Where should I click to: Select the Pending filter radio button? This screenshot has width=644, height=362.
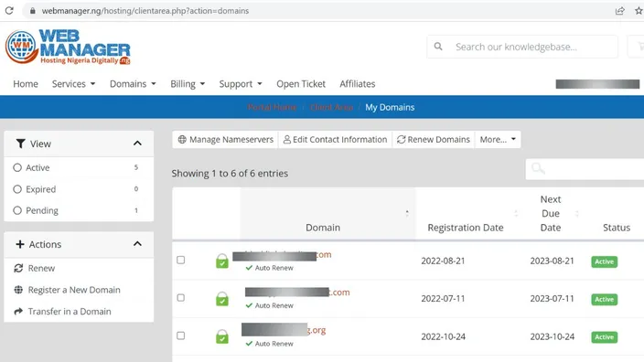(x=17, y=210)
